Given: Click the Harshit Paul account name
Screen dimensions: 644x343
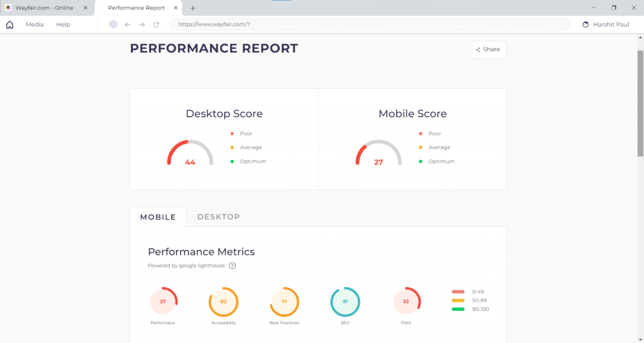Looking at the screenshot, I should tap(611, 24).
